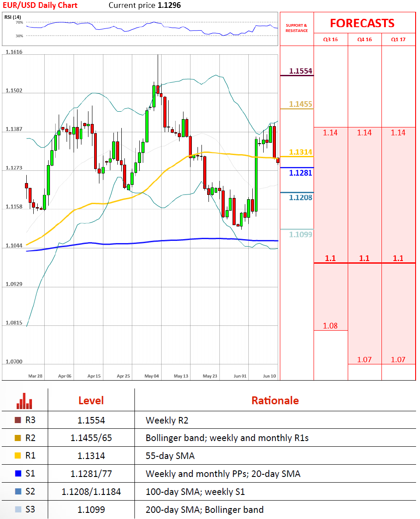The image size is (420, 519).
Task: Click the R3 dark red color swatch
Action: [18, 420]
